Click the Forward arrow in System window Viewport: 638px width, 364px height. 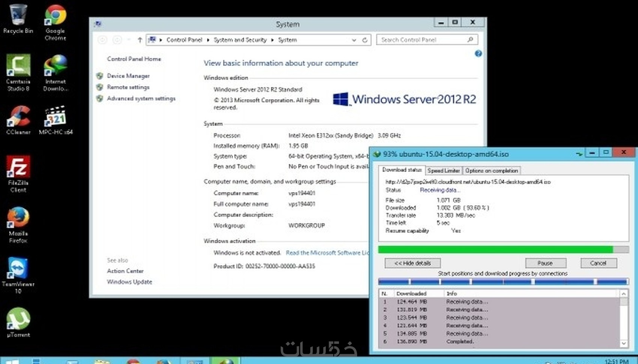coord(117,40)
